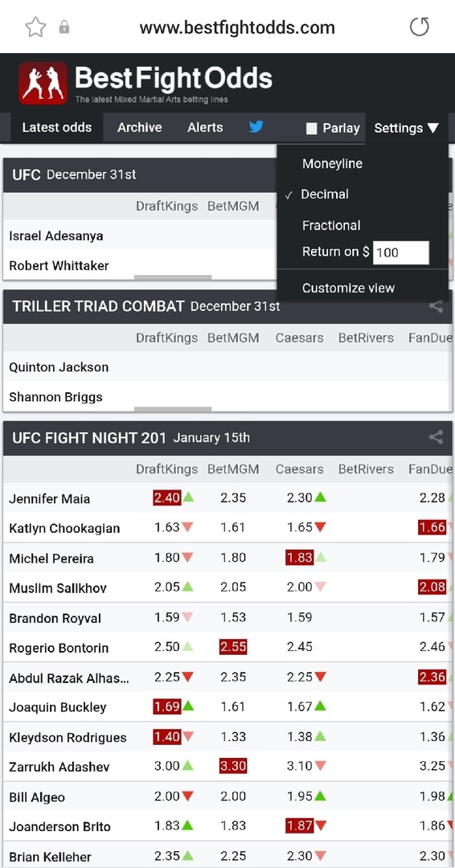Choose the Fractional odds format

tap(331, 225)
